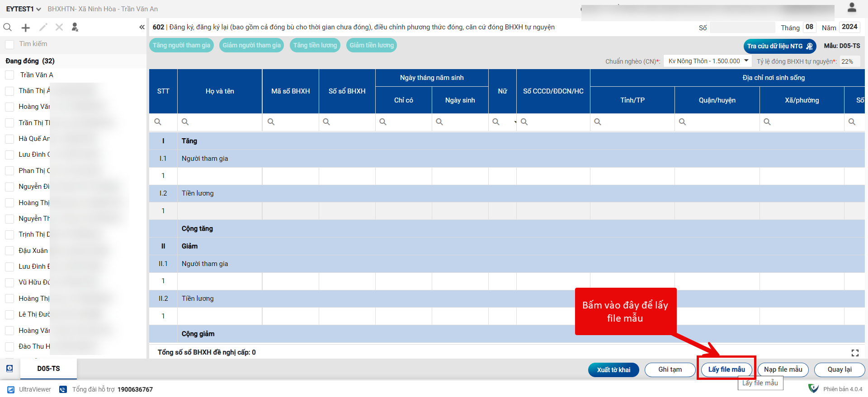Switch to the D05-TS tab
This screenshot has height=397, width=868.
pos(48,369)
